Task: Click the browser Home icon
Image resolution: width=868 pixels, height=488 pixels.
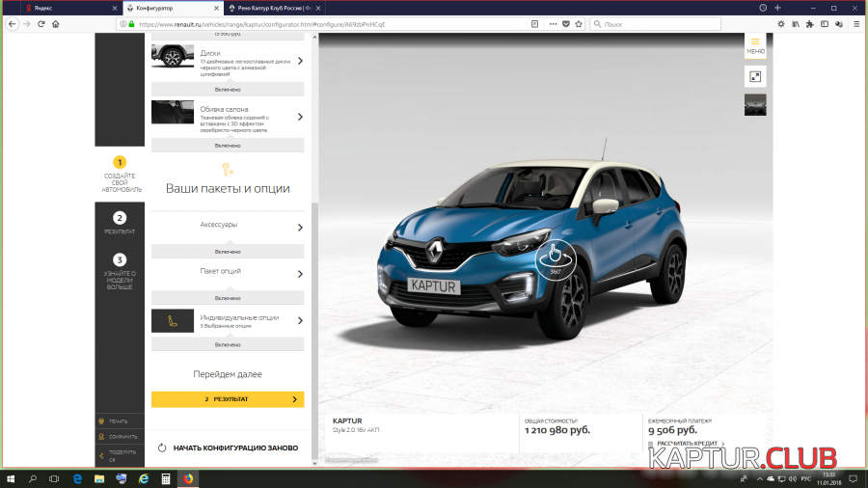Action: [55, 24]
